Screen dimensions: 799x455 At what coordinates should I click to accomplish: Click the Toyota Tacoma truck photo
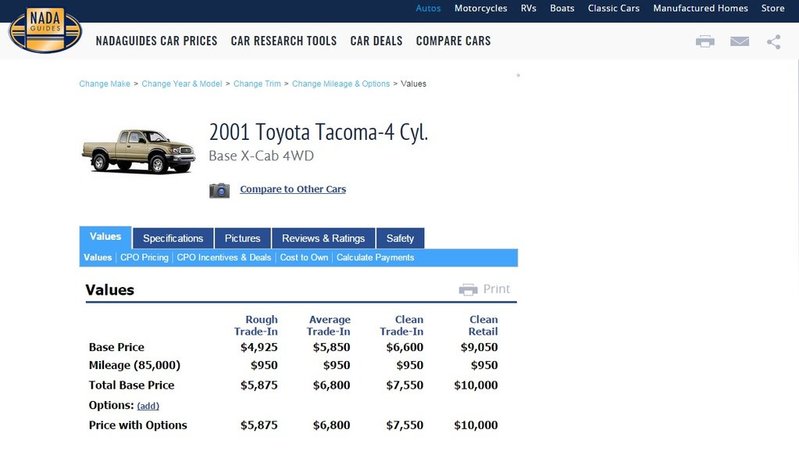pyautogui.click(x=139, y=151)
